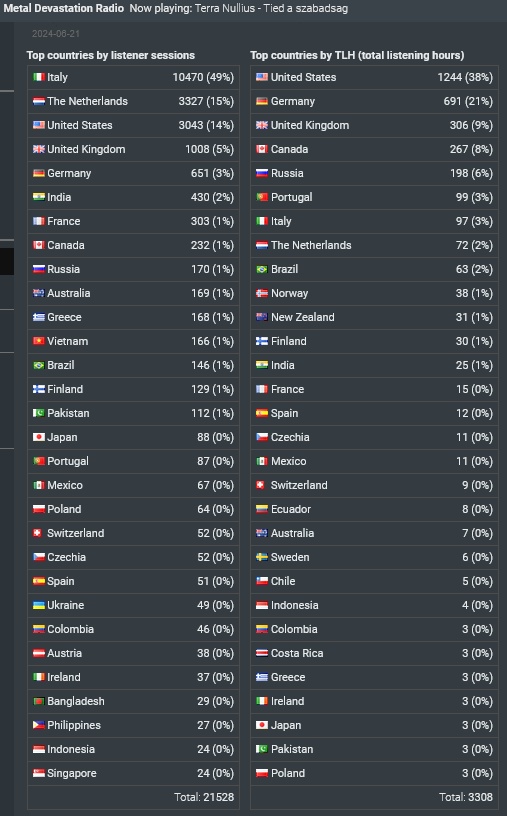Click the Germany flag in TLH table

click(262, 101)
